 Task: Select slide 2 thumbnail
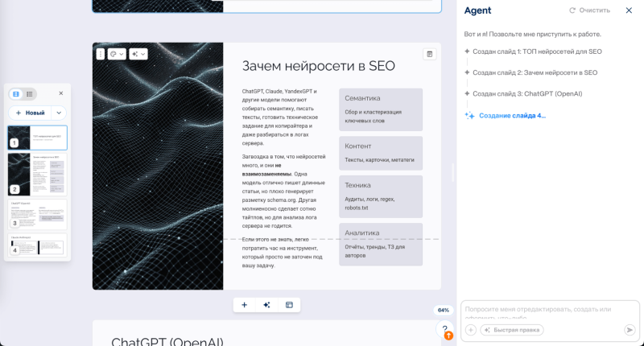pyautogui.click(x=37, y=175)
